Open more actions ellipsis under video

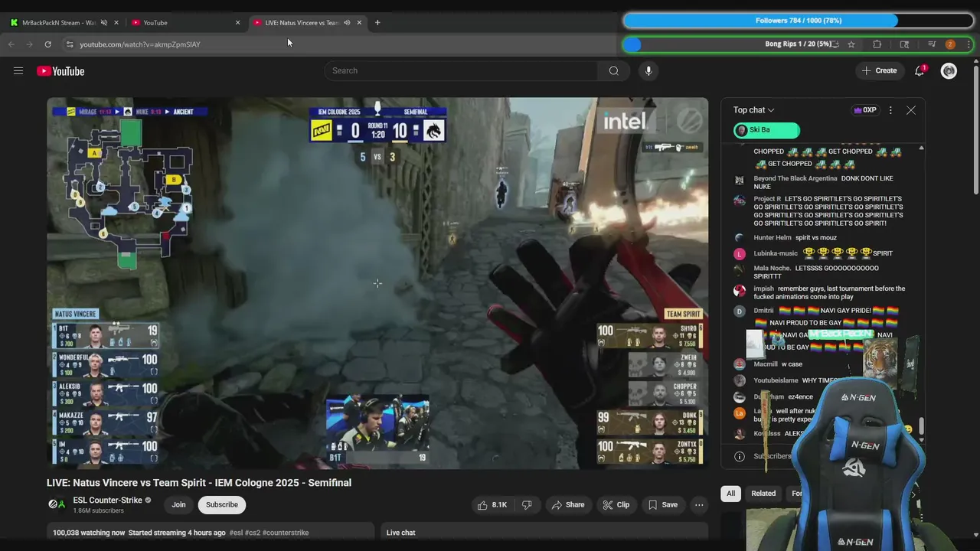[x=698, y=505]
